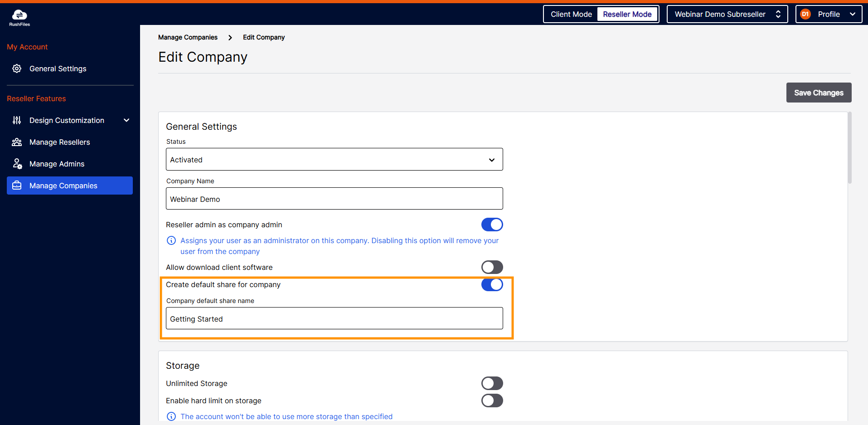Disable Reseller admin as company admin
This screenshot has height=425, width=868.
(492, 225)
